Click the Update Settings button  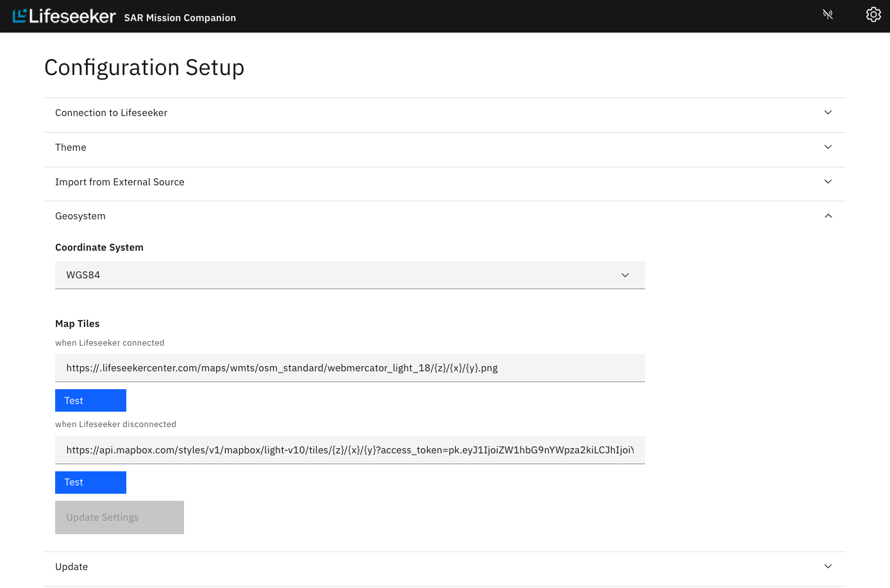119,517
